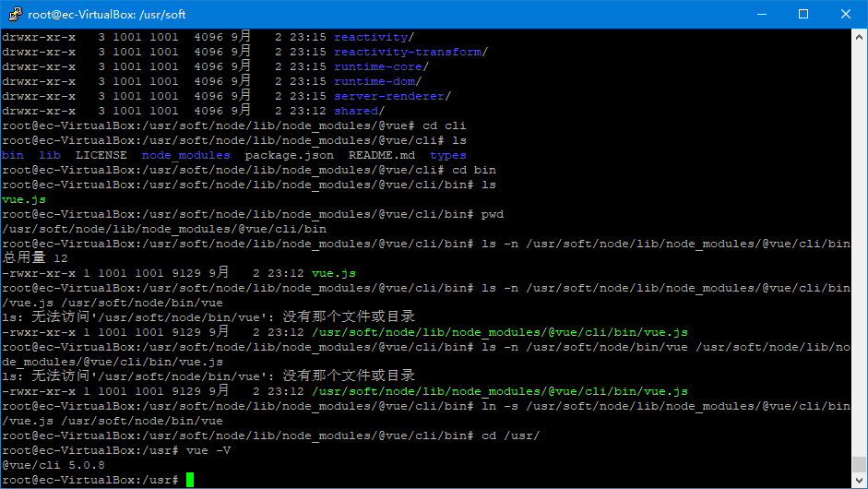
Task: Click the green cursor at last prompt
Action: (x=190, y=480)
